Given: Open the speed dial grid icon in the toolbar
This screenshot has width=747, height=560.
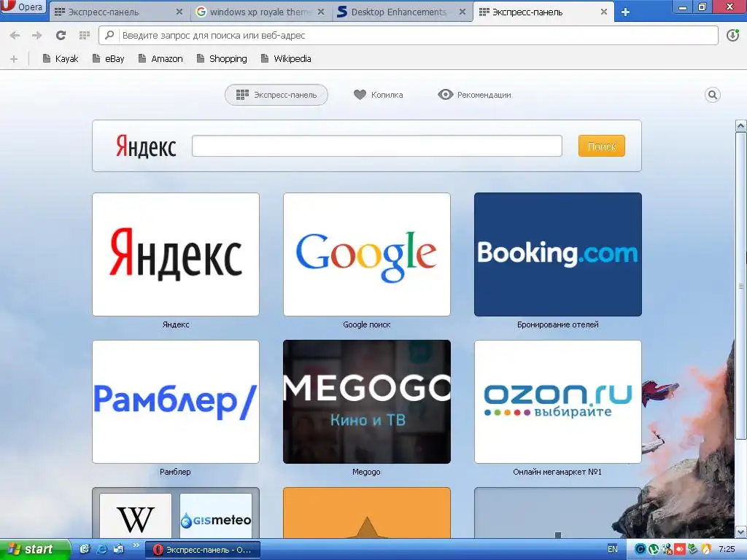Looking at the screenshot, I should [x=85, y=35].
